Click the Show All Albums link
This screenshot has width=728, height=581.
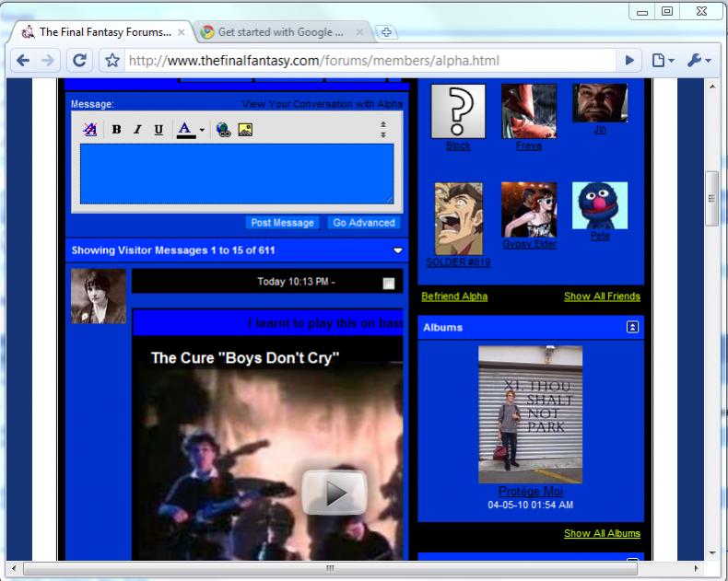tap(602, 533)
